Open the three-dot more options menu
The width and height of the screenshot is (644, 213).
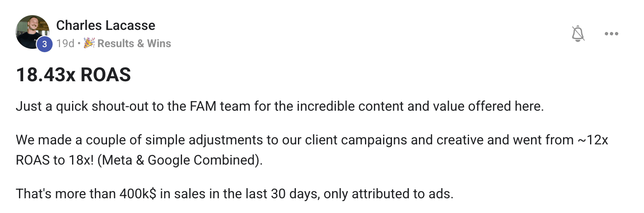coord(611,34)
